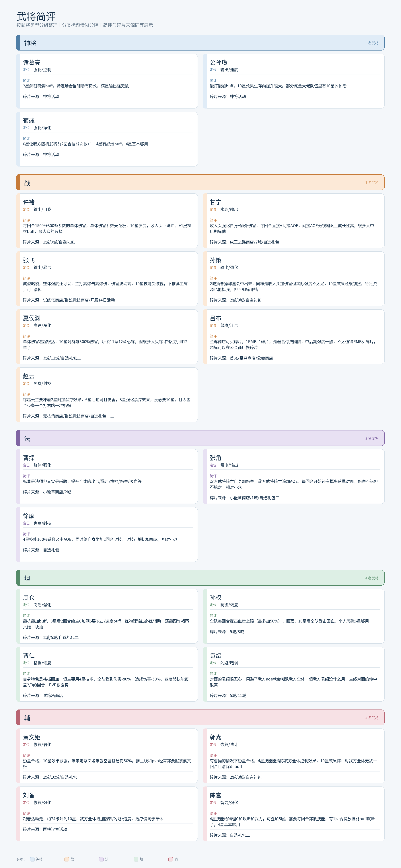The width and height of the screenshot is (401, 868).
Task: Click the 法 purple legend swatch
Action: [x=101, y=859]
